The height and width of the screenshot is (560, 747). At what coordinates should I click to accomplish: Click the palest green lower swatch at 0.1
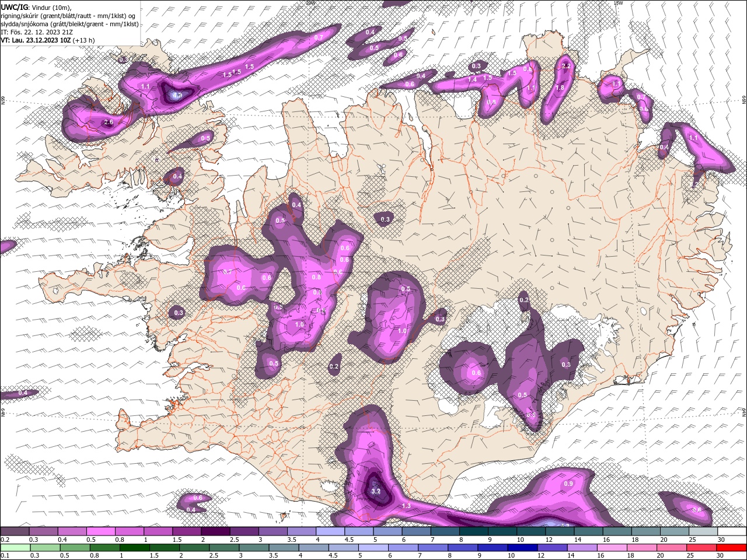(x=15, y=548)
